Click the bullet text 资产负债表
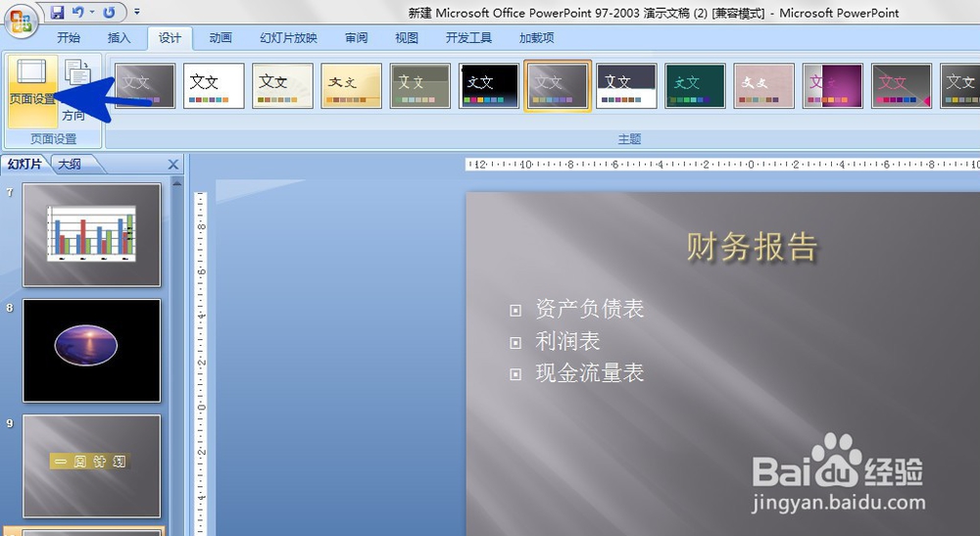The width and height of the screenshot is (980, 536). tap(589, 309)
